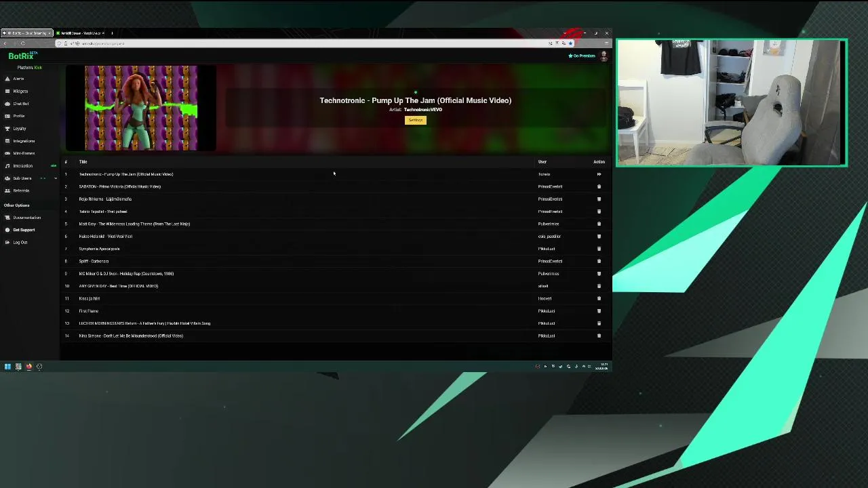
Task: Click the yellow Settings button
Action: (x=416, y=120)
